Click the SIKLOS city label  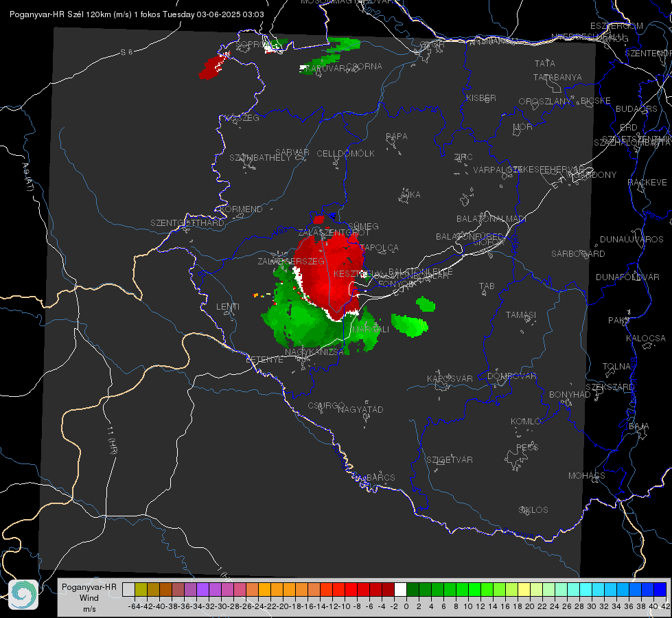point(533,510)
